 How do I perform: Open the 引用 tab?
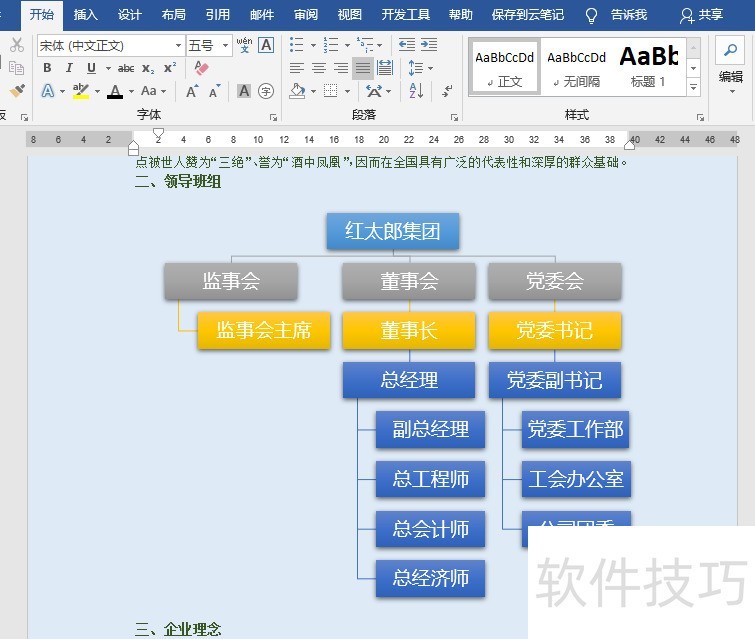coord(218,15)
